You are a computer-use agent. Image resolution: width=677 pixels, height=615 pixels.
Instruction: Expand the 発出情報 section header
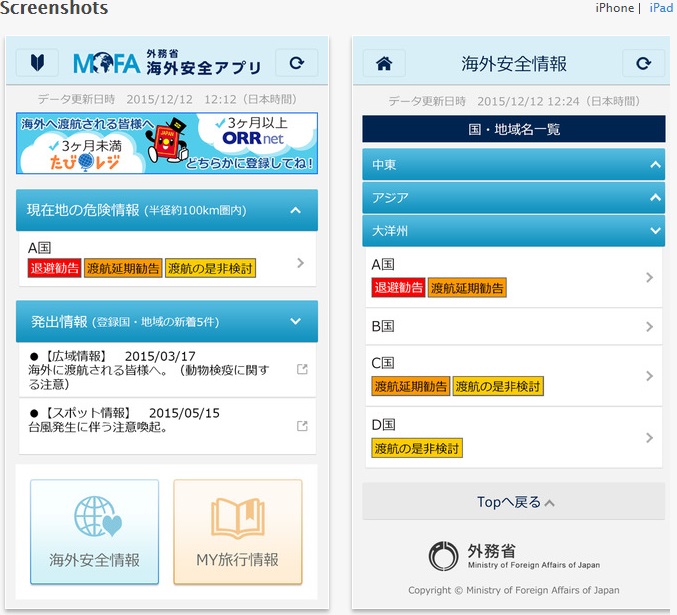click(x=167, y=321)
